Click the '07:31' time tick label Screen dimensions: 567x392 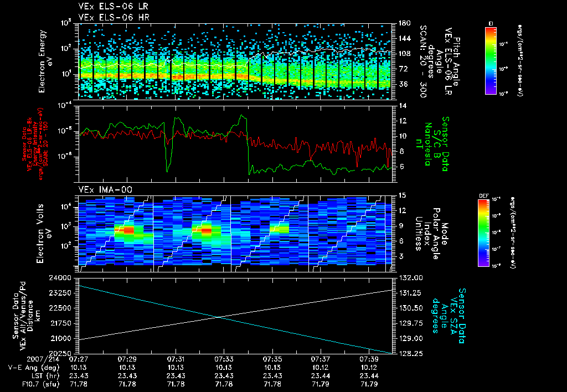tap(176, 360)
